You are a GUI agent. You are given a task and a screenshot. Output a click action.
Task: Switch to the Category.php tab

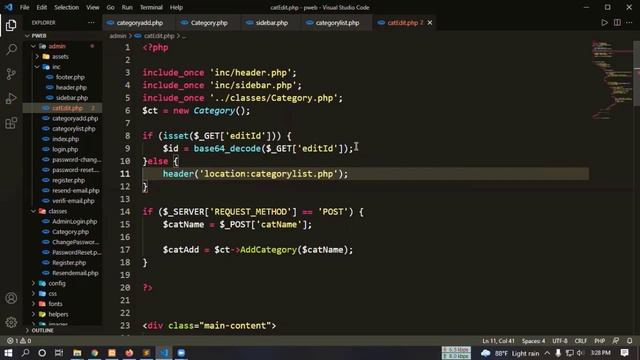(x=208, y=23)
